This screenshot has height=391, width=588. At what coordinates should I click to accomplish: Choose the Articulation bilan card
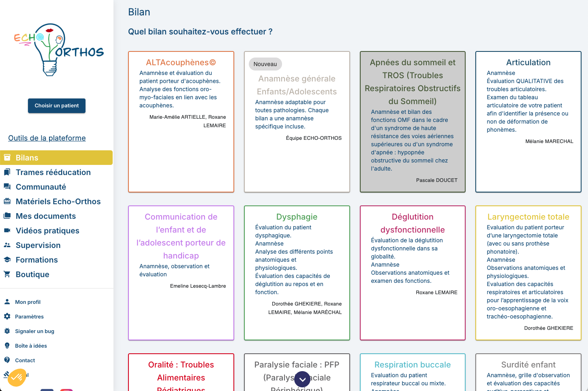pos(528,122)
